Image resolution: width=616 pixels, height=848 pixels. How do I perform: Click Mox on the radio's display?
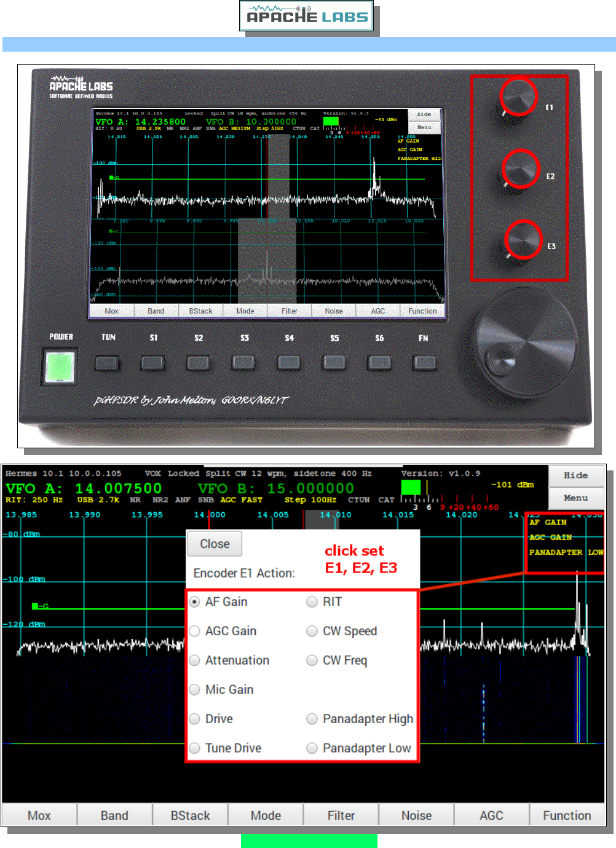tap(111, 311)
